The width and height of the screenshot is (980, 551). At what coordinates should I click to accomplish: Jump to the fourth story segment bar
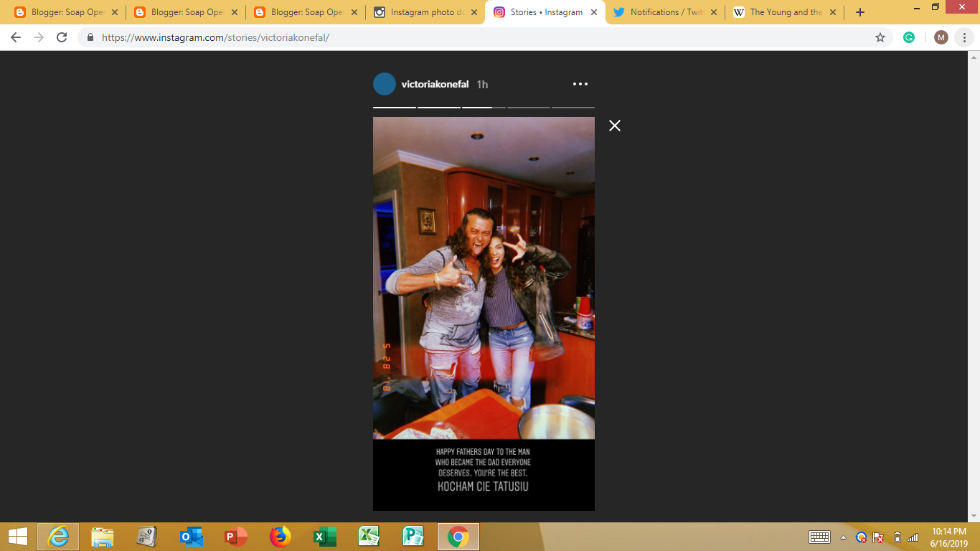[x=529, y=108]
